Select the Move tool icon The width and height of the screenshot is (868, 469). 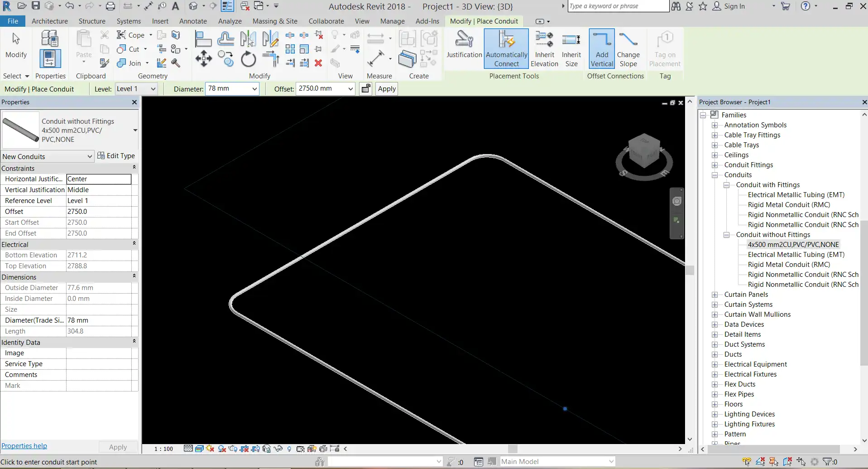coord(203,59)
